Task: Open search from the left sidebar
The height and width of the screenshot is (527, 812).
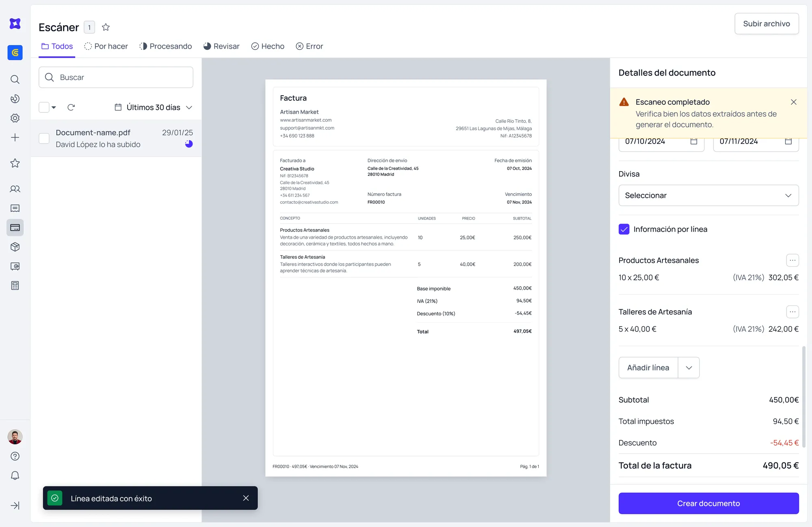Action: pos(15,79)
